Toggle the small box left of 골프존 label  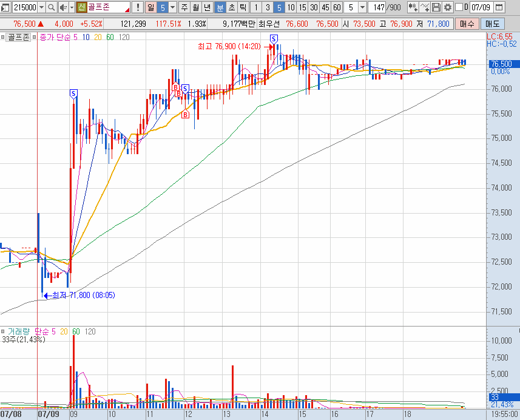(x=4, y=37)
